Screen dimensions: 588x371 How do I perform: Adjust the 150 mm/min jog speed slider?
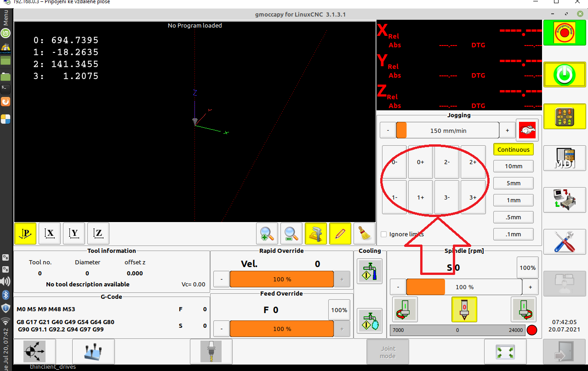click(x=448, y=131)
